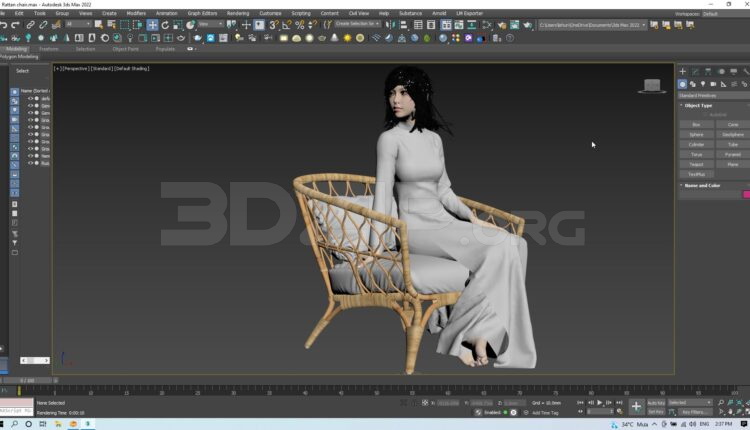Click the Box primitive button
Image resolution: width=750 pixels, height=430 pixels.
(x=696, y=124)
